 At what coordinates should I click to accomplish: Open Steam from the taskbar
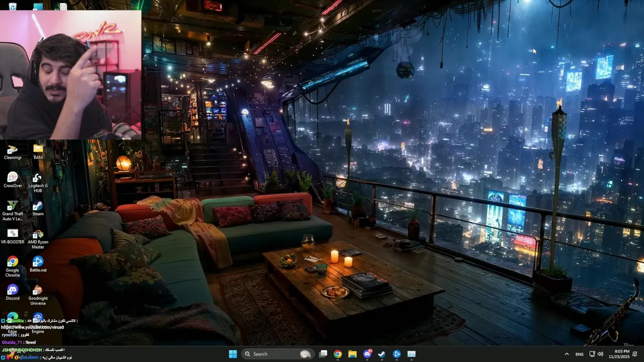pyautogui.click(x=382, y=354)
